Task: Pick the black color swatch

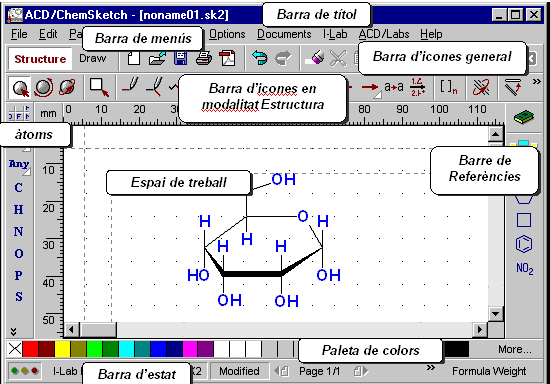Action: tap(456, 349)
